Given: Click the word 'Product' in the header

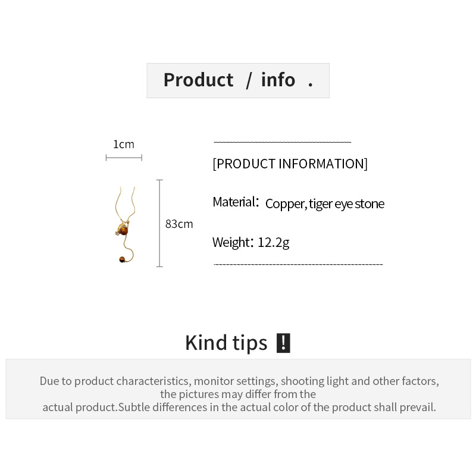Looking at the screenshot, I should 198,80.
